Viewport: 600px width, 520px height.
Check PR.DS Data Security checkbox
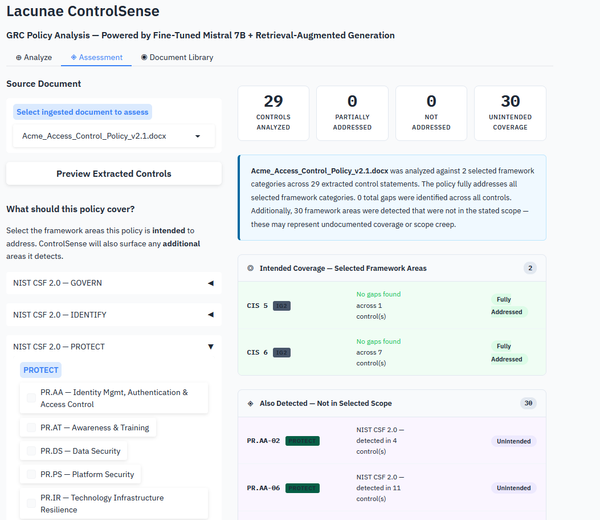[31, 451]
